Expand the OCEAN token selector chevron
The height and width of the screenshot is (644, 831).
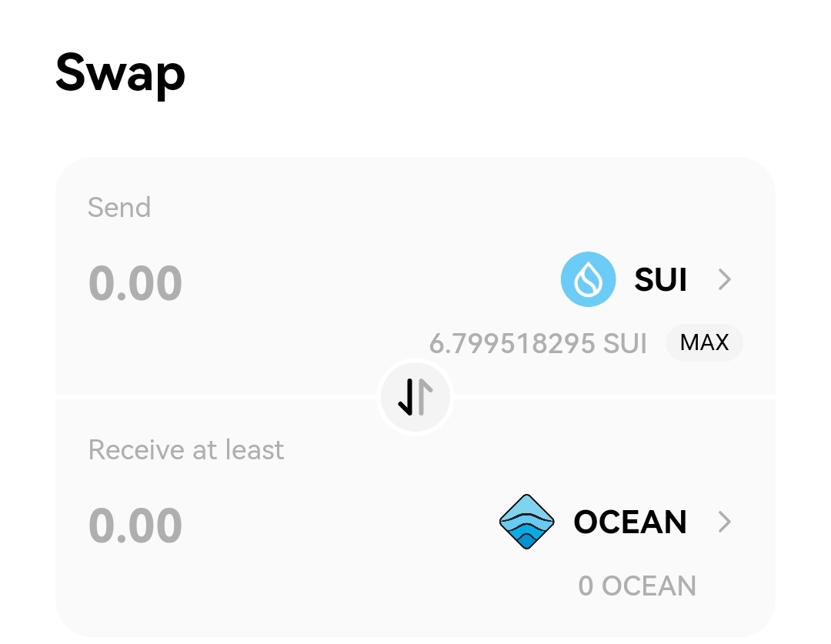[724, 522]
